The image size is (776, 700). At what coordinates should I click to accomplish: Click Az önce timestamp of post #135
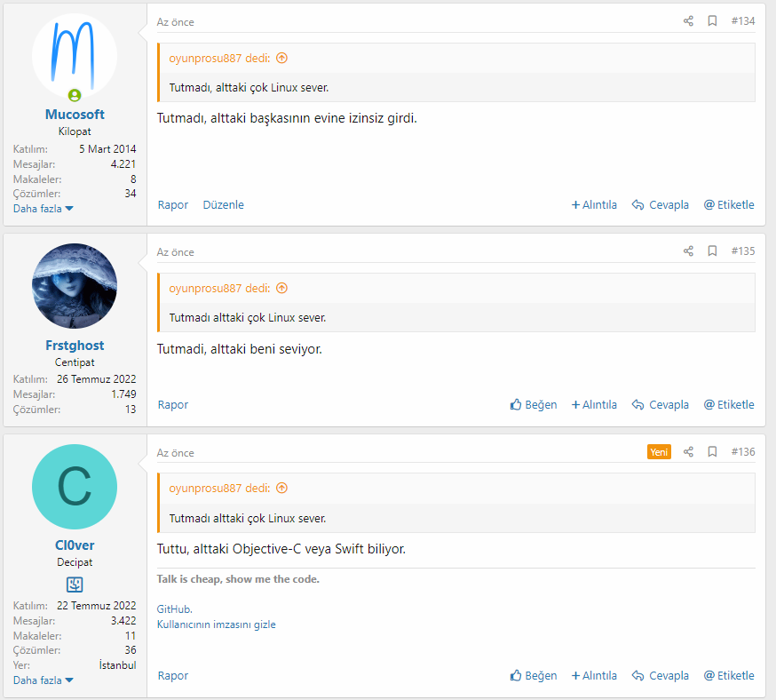click(175, 252)
